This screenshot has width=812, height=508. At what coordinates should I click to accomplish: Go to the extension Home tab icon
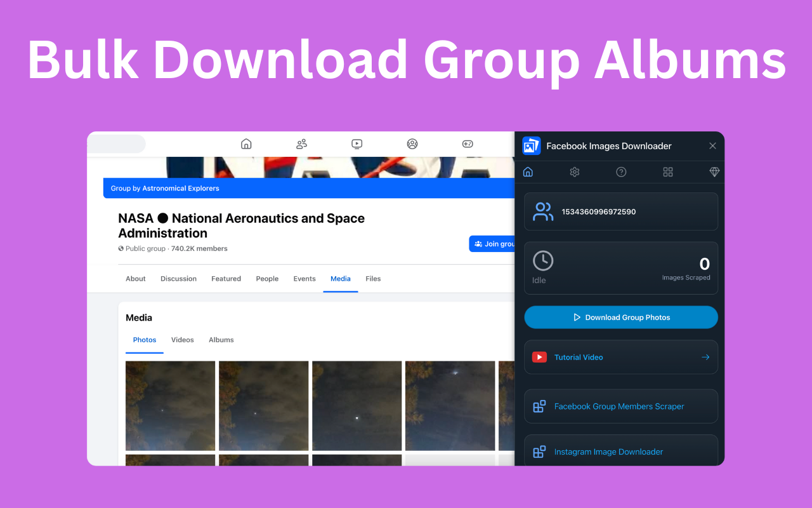point(528,172)
